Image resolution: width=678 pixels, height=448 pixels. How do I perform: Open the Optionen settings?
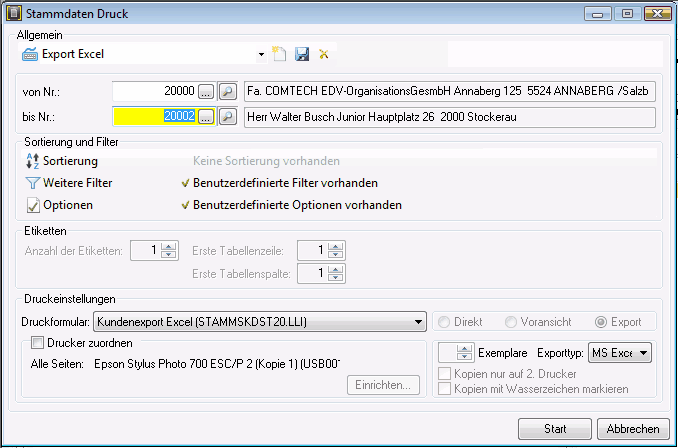[68, 205]
